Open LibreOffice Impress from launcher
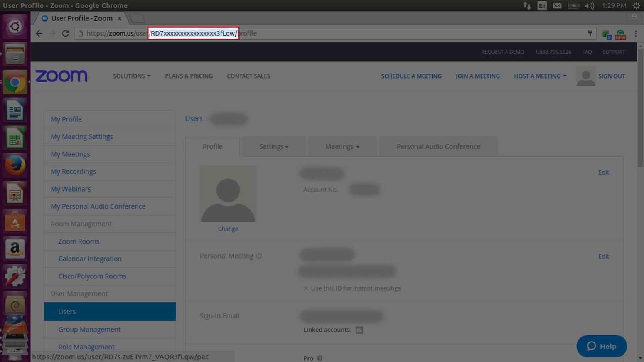This screenshot has width=644, height=362. (x=15, y=193)
